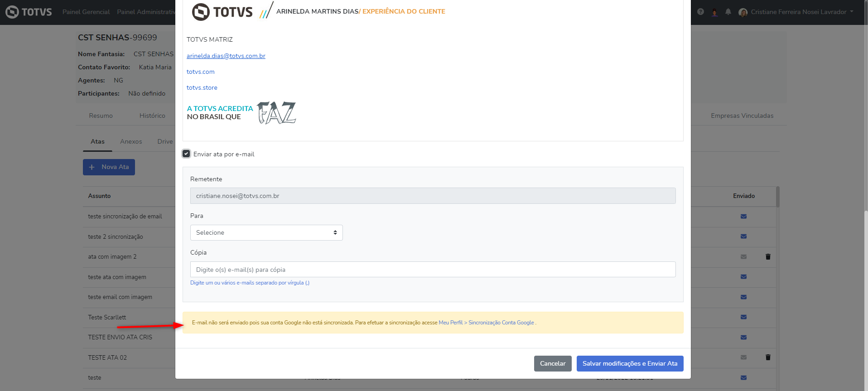This screenshot has height=391, width=868.
Task: Uncheck 'Enviar ata por e-mail' checkbox
Action: (186, 154)
